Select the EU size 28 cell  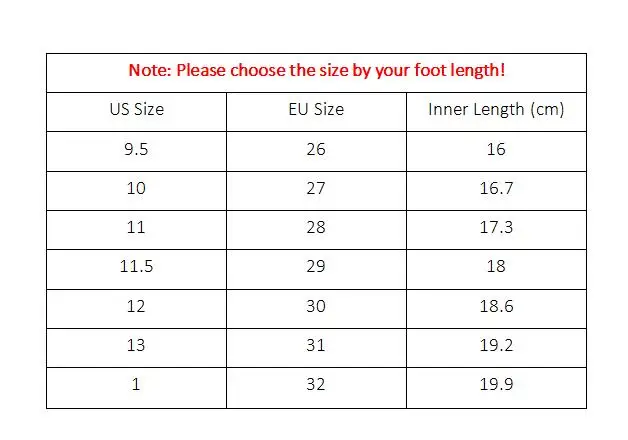315,228
